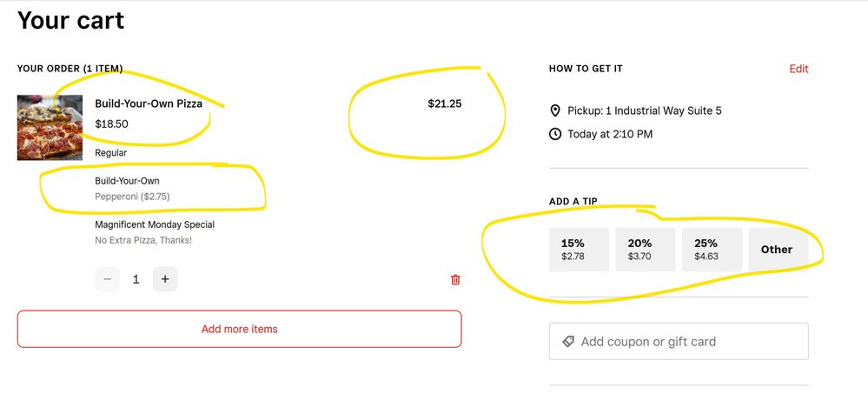This screenshot has height=401, width=868.
Task: Increase quantity with the plus button
Action: pos(165,279)
